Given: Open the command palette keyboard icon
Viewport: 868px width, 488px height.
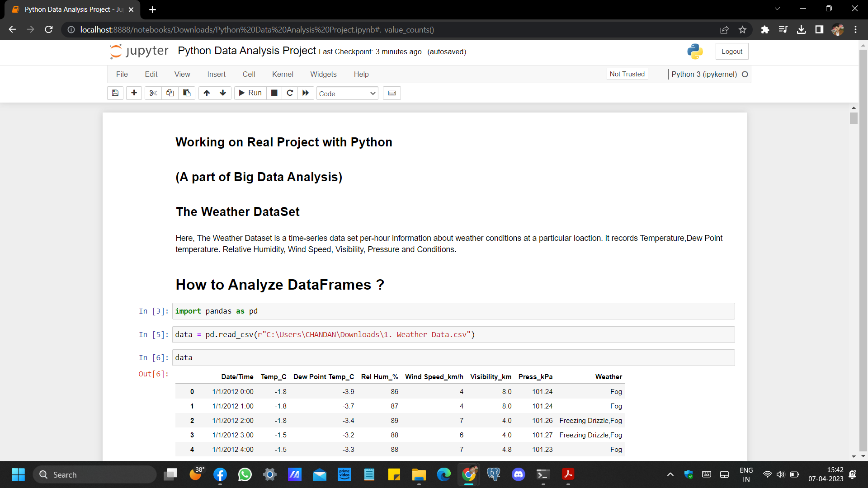Looking at the screenshot, I should 392,93.
